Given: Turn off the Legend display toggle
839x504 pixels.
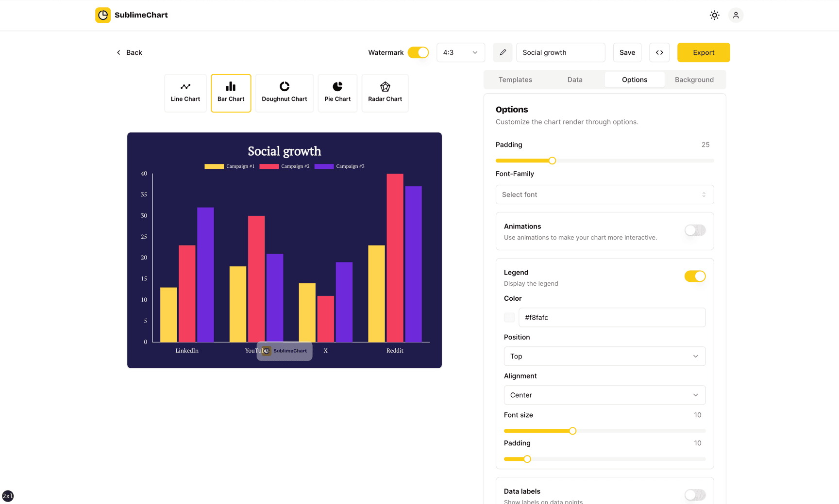Looking at the screenshot, I should click(694, 276).
